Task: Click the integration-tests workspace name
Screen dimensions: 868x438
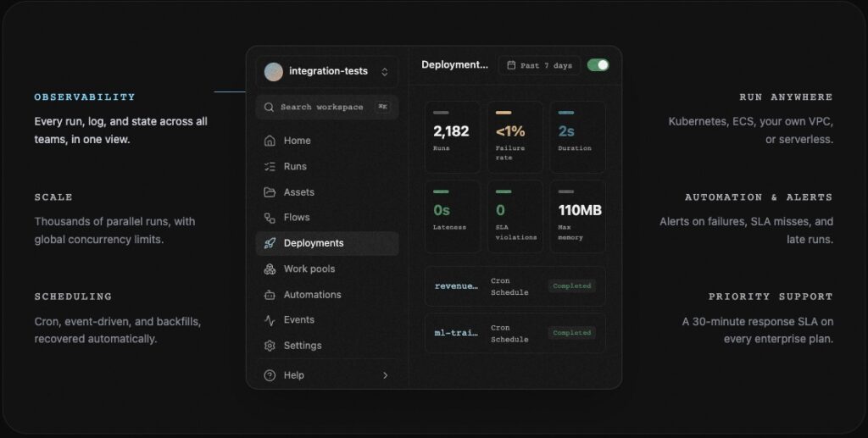Action: [328, 71]
